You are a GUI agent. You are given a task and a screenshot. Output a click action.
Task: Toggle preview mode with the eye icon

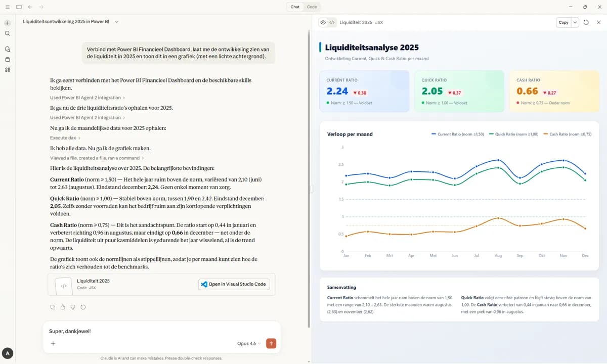[323, 22]
